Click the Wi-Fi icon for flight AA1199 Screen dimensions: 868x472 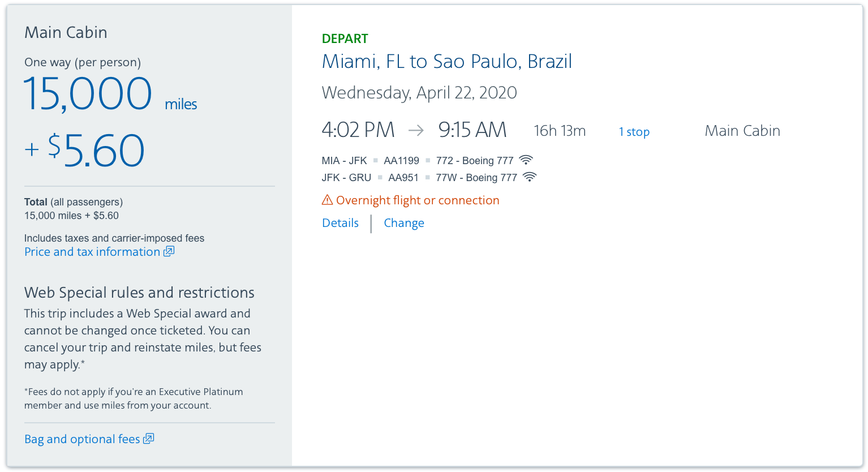pos(526,160)
